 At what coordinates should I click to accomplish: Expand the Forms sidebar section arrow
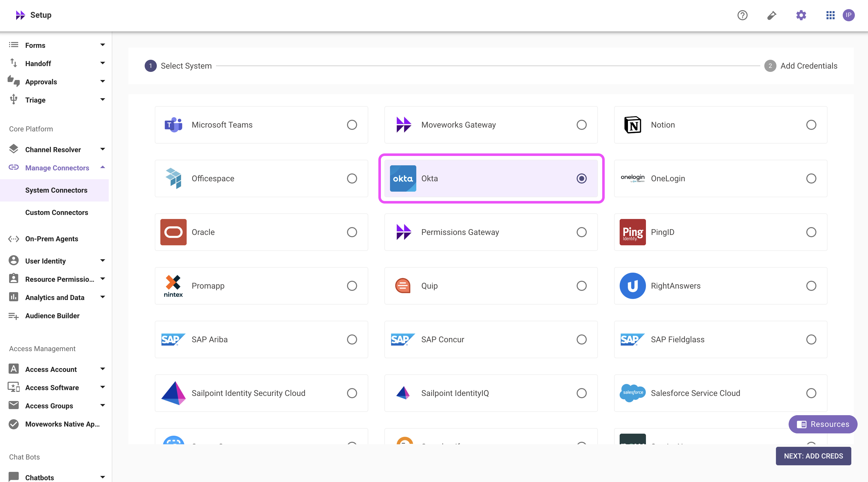103,45
